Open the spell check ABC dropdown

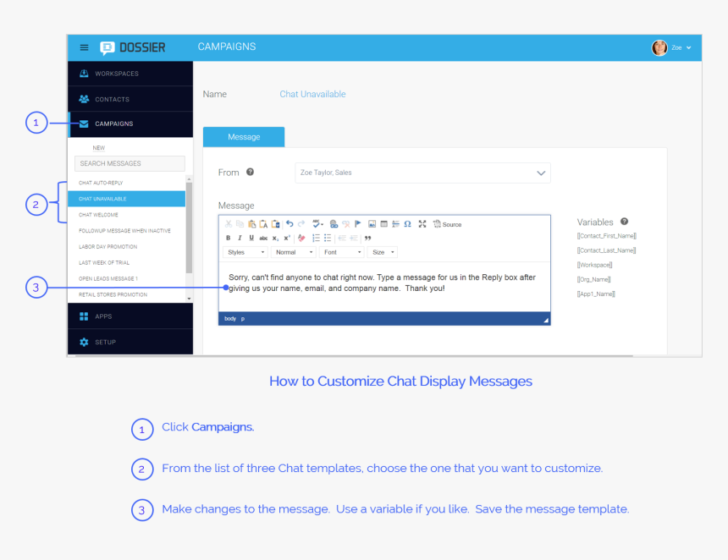click(317, 224)
